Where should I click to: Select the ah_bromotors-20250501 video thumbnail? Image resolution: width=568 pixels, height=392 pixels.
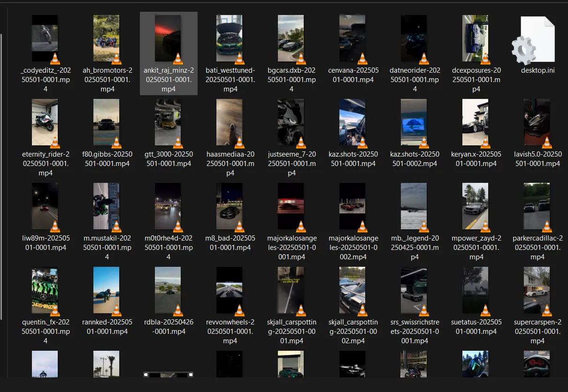[x=107, y=38]
